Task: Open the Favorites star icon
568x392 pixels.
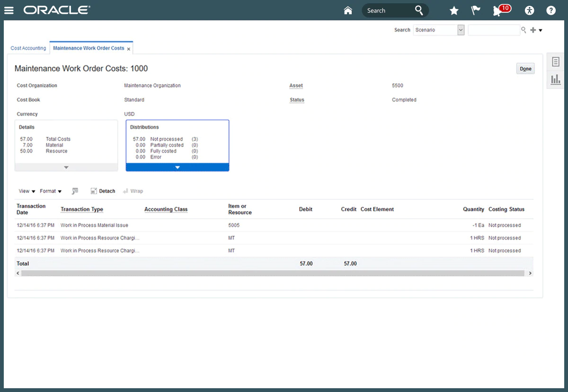Action: 453,10
